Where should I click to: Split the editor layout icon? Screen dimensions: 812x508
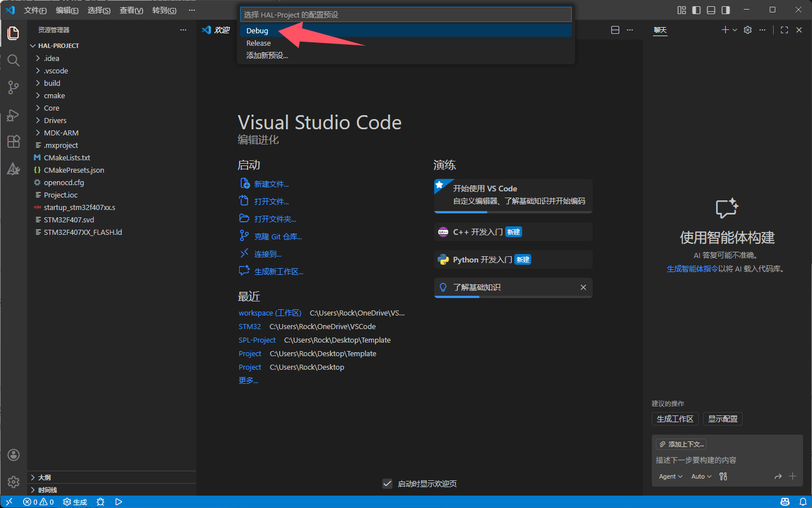[x=615, y=30]
